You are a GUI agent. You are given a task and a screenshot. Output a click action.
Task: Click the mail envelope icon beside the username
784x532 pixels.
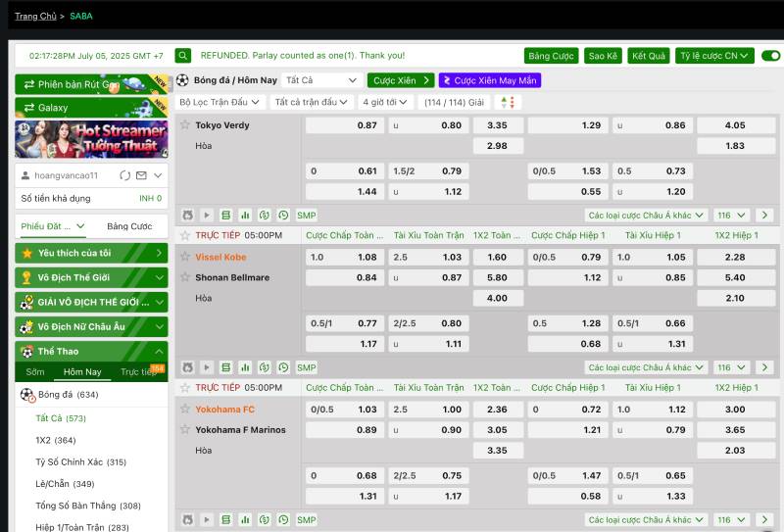[x=141, y=175]
